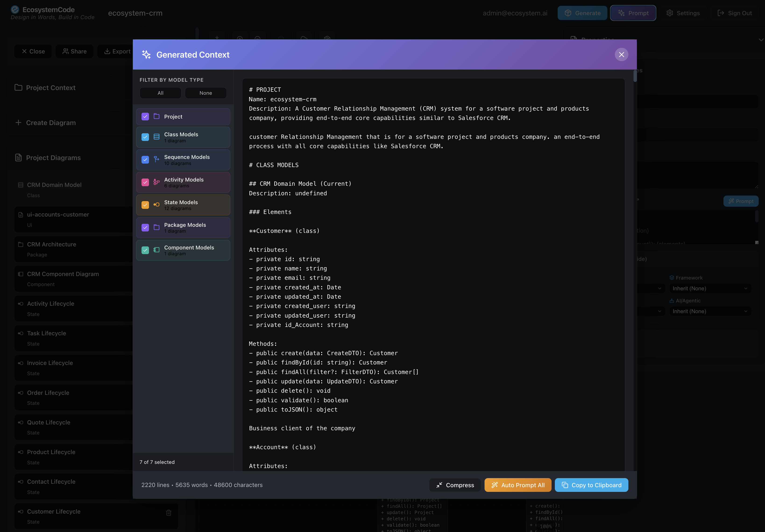
Task: Click the Sign Out icon
Action: 721,13
